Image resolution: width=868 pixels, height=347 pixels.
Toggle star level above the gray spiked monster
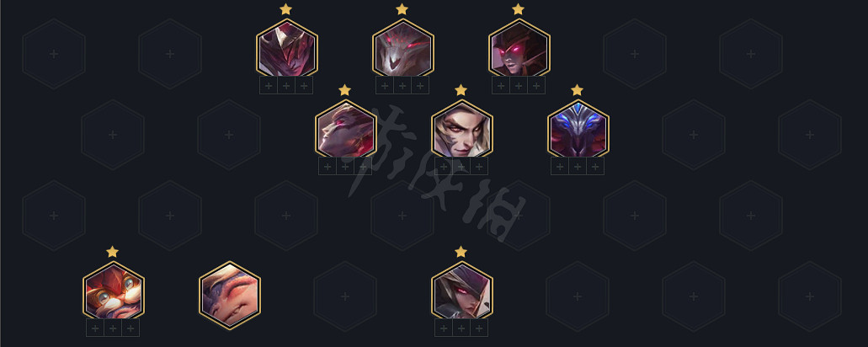click(402, 9)
